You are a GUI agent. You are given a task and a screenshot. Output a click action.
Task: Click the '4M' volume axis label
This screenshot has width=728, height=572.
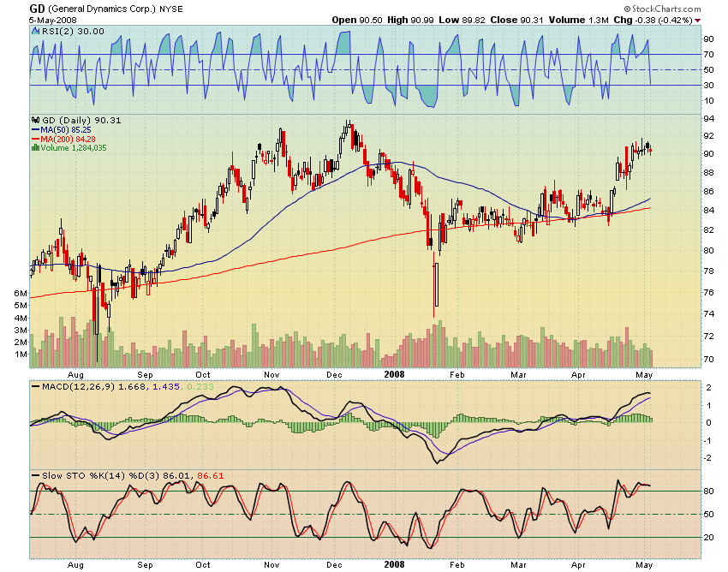pos(21,318)
